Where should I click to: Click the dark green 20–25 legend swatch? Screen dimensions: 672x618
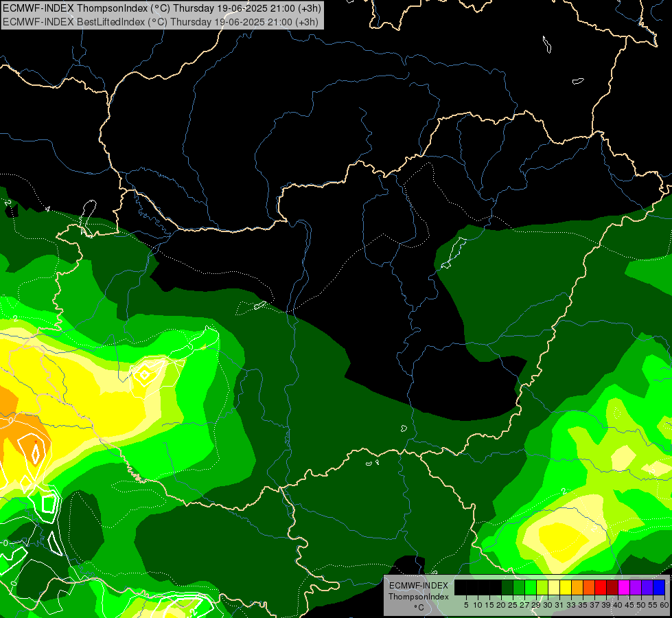click(x=507, y=587)
